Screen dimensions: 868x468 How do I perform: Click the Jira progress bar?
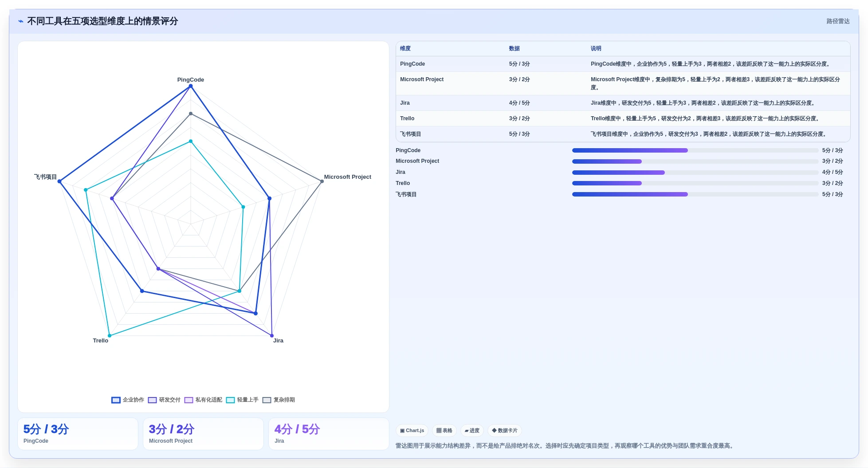point(695,172)
